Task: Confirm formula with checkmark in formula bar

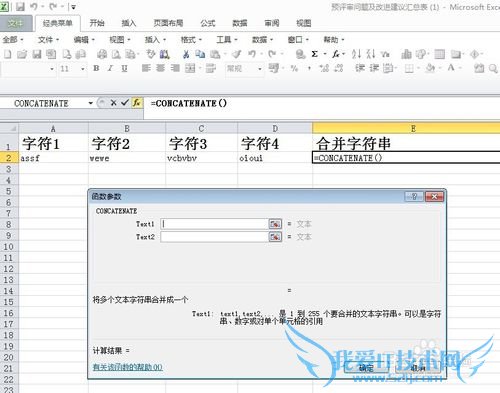Action: (x=125, y=103)
